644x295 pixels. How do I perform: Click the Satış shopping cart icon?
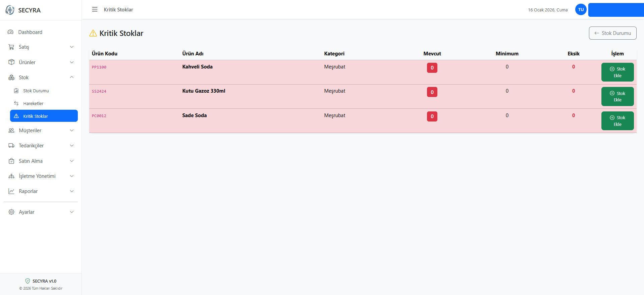tap(11, 47)
